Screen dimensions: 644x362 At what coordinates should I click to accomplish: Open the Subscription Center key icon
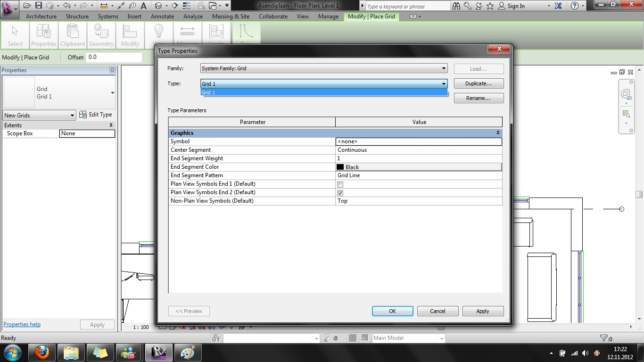(468, 6)
